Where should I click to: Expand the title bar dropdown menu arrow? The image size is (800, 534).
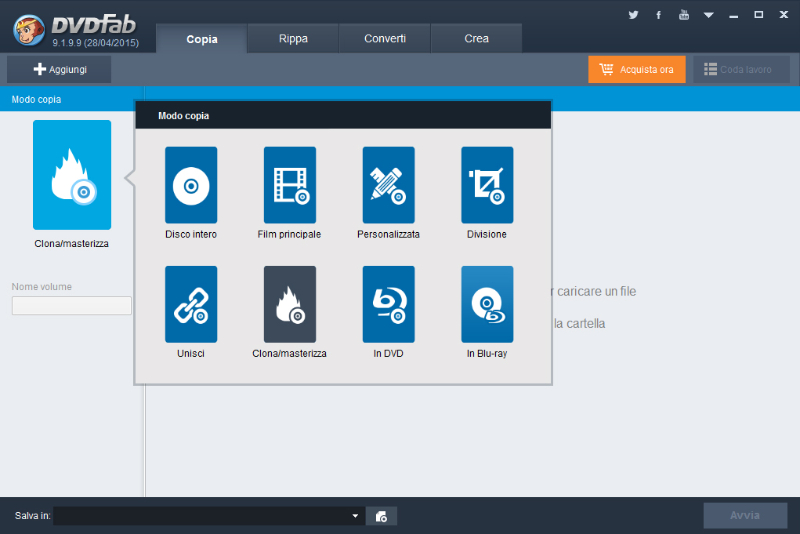click(x=709, y=15)
